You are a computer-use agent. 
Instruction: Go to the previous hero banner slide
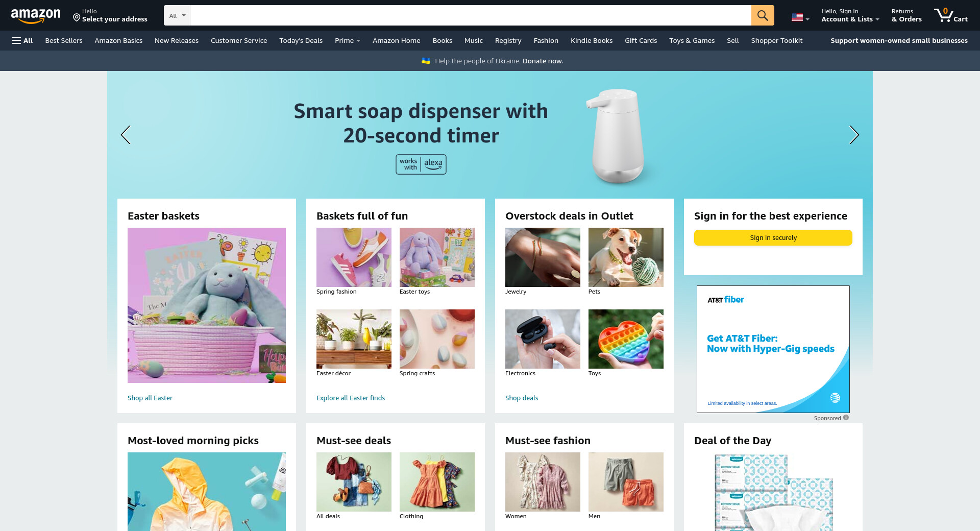pos(126,135)
